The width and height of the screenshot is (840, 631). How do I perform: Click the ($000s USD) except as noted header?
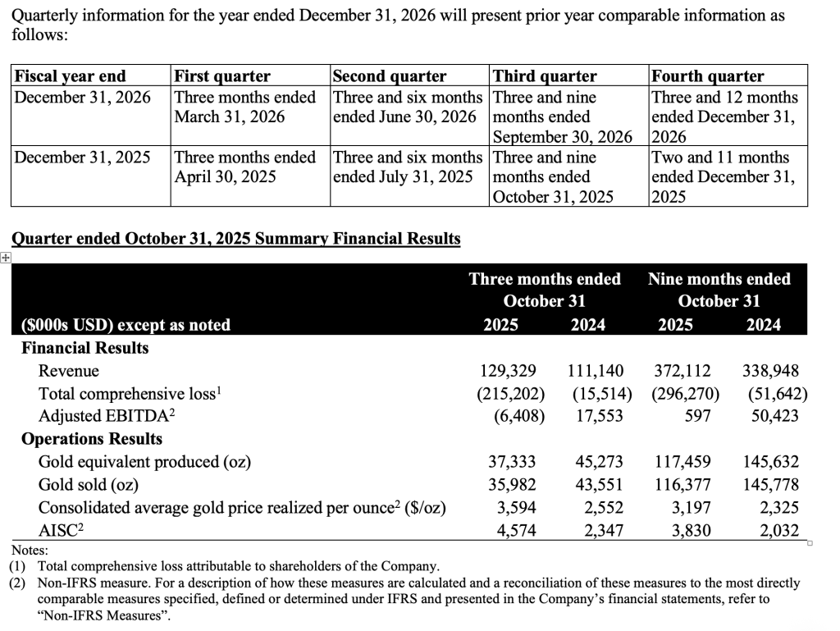126,325
